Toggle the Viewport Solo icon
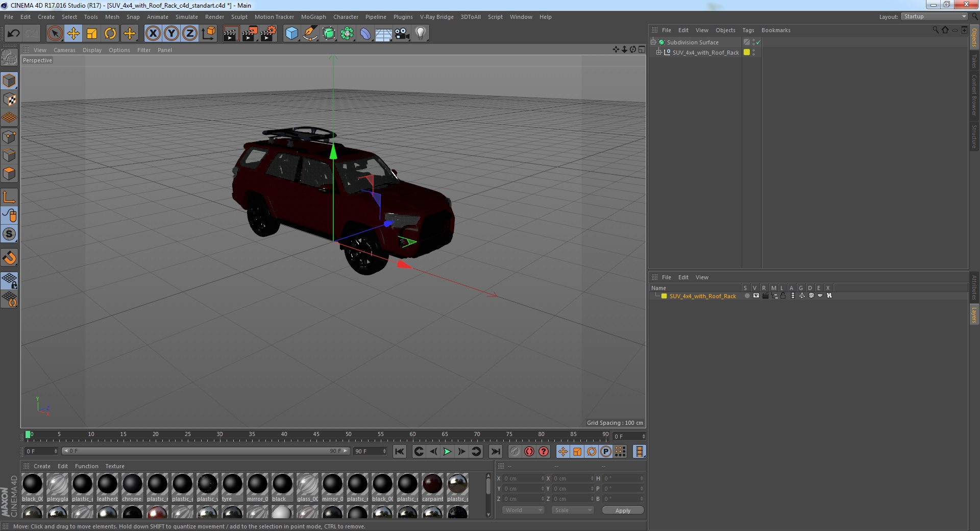 (x=9, y=234)
